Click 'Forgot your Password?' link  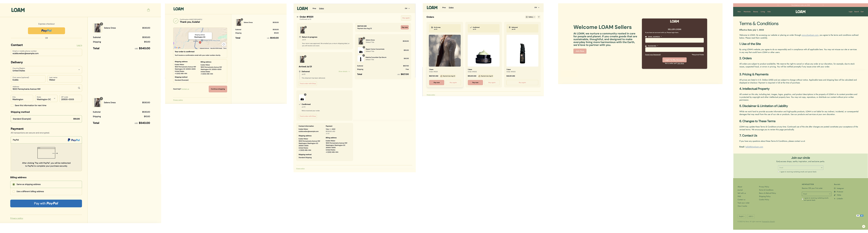(653, 54)
